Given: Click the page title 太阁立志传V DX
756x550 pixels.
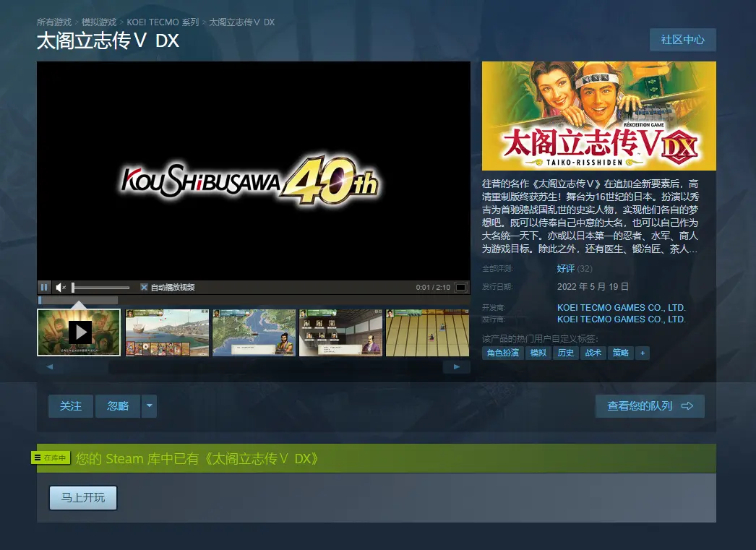Looking at the screenshot, I should [x=108, y=41].
